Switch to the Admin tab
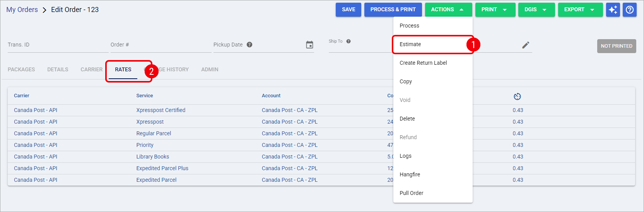 [210, 69]
